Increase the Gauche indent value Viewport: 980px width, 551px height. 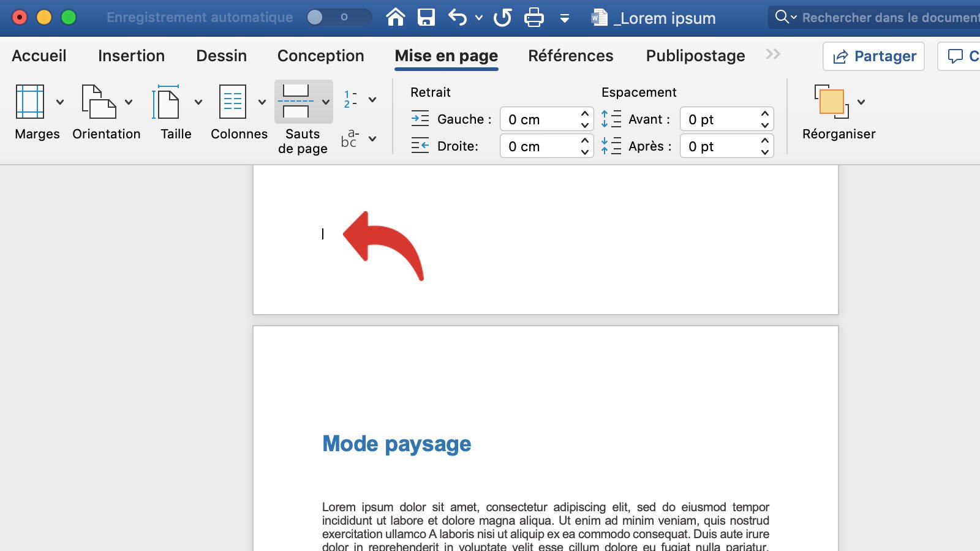585,114
